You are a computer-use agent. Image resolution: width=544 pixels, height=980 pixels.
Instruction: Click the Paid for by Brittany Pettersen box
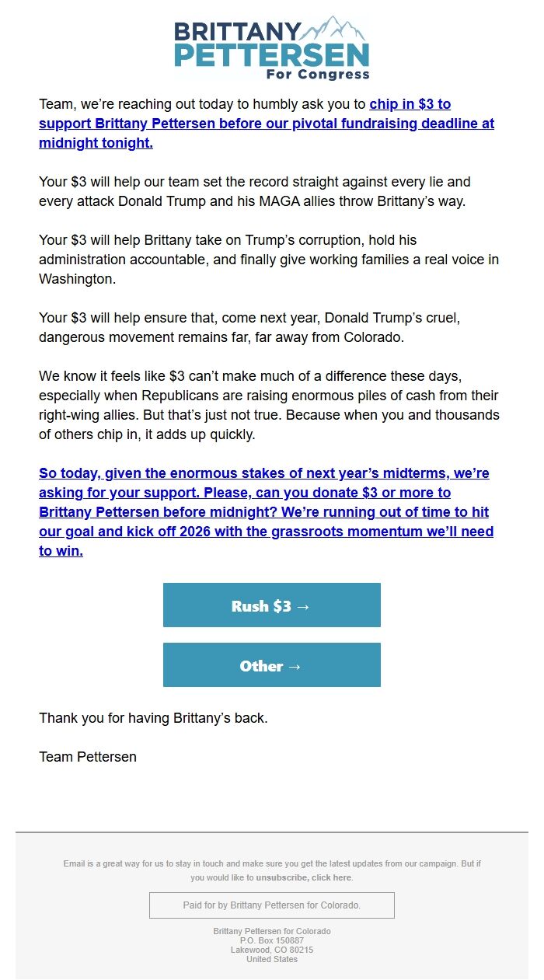pyautogui.click(x=271, y=905)
